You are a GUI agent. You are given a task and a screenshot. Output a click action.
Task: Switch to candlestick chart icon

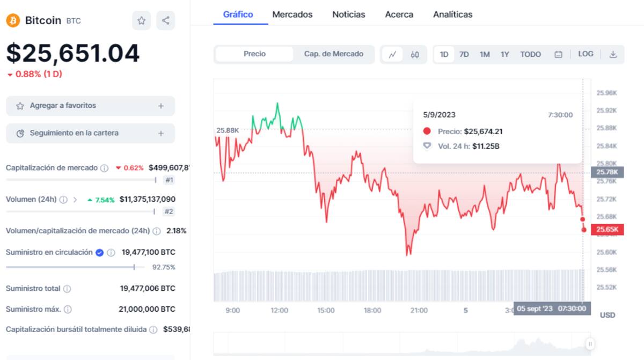[415, 54]
